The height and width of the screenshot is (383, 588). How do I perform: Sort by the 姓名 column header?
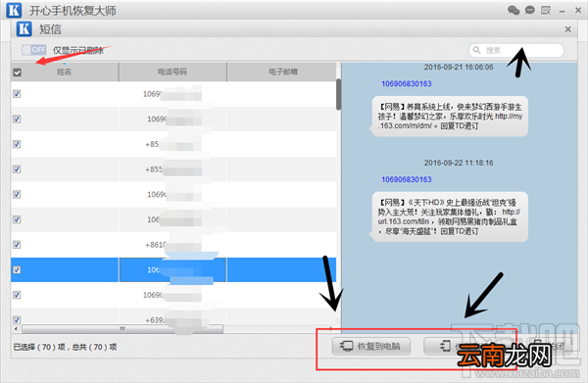64,72
